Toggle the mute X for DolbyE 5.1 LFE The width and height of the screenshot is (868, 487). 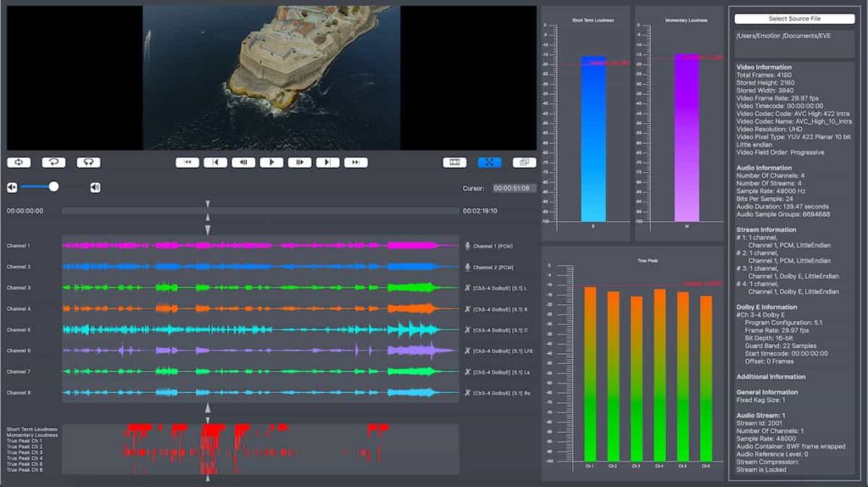tap(467, 351)
